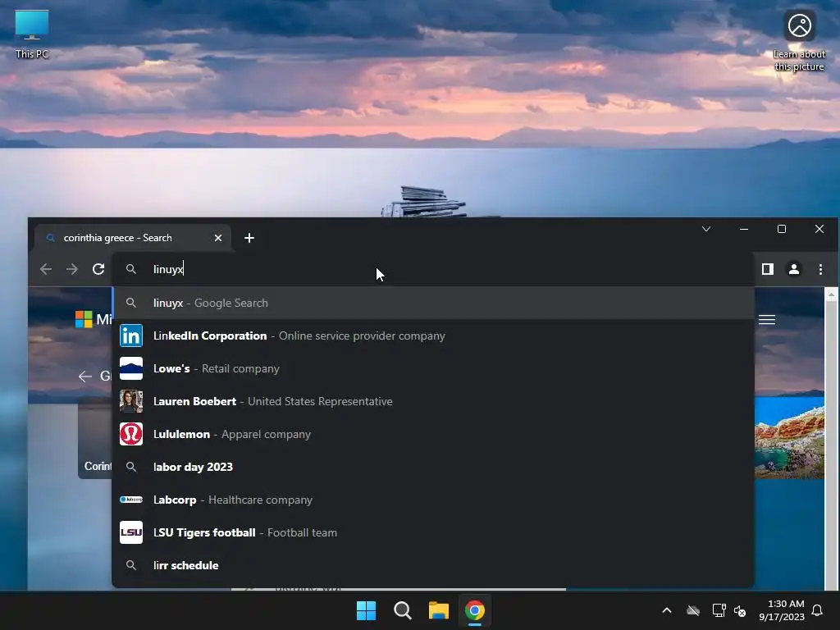Toggle Chrome side panel
Image resolution: width=840 pixels, height=630 pixels.
click(x=768, y=269)
